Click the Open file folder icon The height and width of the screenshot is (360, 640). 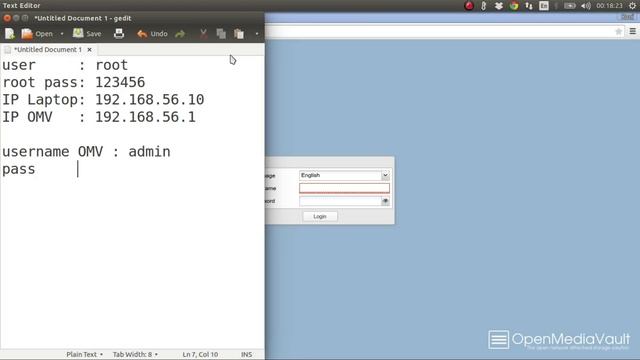point(27,33)
